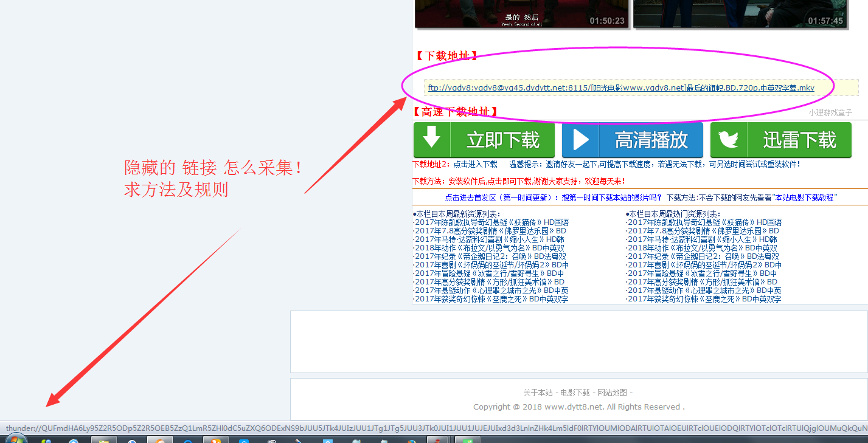This screenshot has height=443, width=868.
Task: Click the green down-arrow icon on 立即下载 button
Action: [x=433, y=139]
